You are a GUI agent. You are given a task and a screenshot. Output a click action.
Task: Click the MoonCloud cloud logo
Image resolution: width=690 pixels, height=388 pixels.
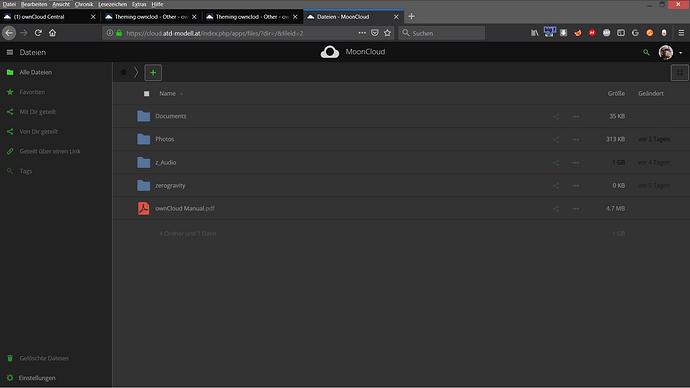[x=330, y=52]
